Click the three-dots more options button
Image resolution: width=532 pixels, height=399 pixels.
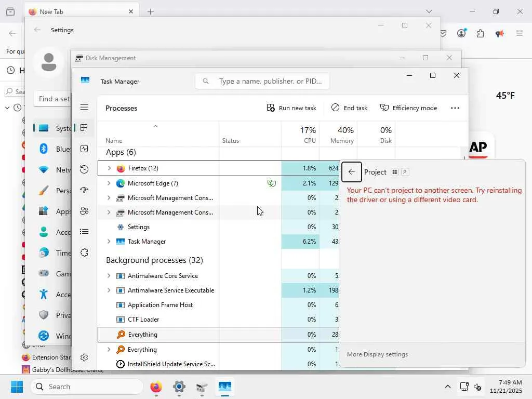click(455, 108)
